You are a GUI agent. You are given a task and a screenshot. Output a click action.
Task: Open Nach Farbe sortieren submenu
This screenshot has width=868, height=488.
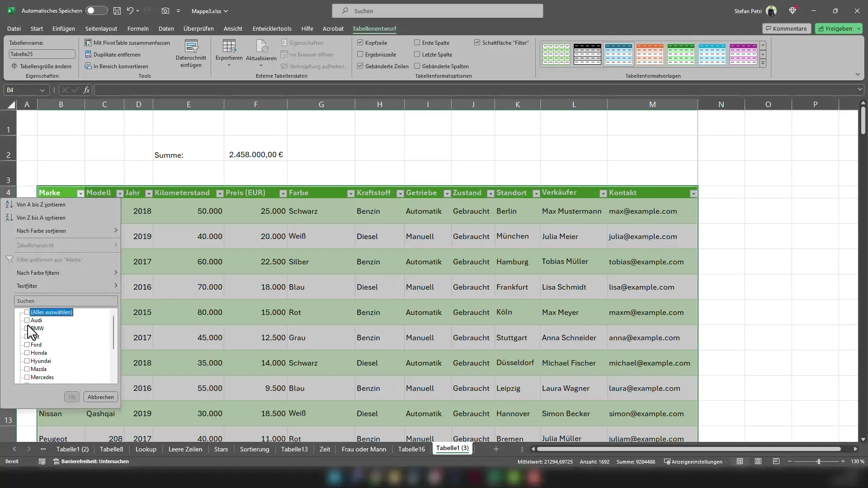(61, 230)
